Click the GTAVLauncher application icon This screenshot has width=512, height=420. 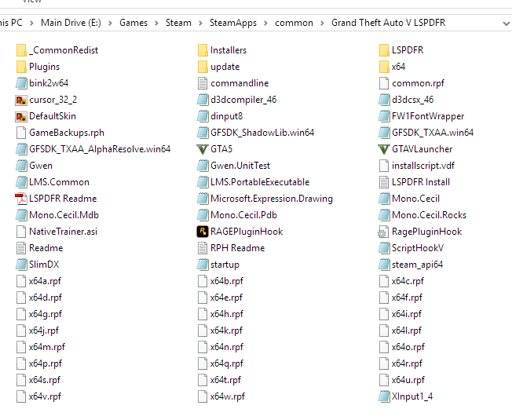point(384,149)
